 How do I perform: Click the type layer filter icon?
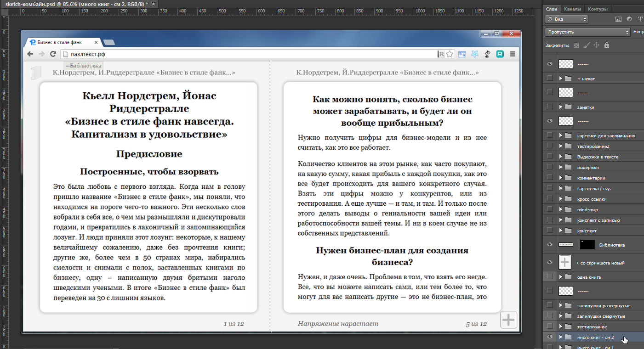pyautogui.click(x=639, y=19)
